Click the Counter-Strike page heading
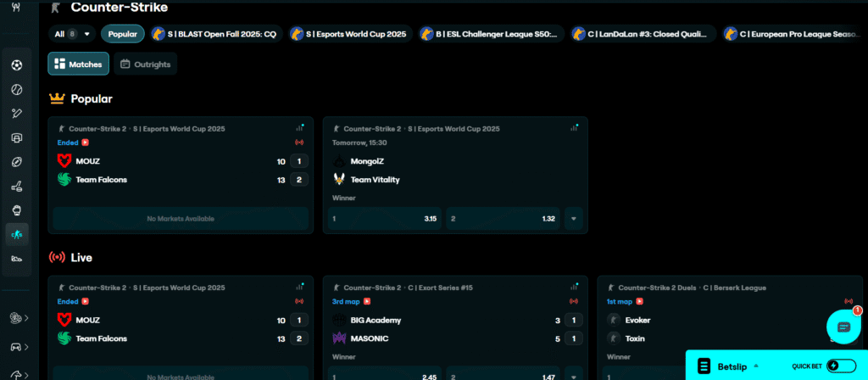This screenshot has height=380, width=868. (119, 7)
